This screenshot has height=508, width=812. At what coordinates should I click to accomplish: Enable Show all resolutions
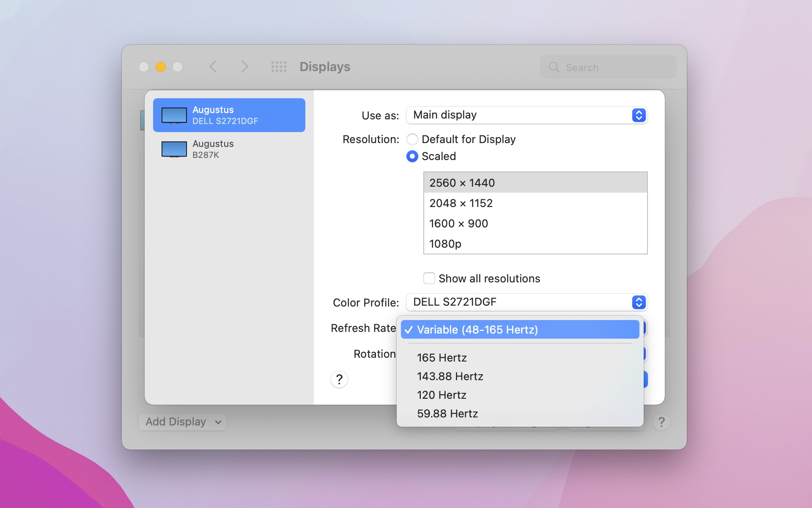429,278
